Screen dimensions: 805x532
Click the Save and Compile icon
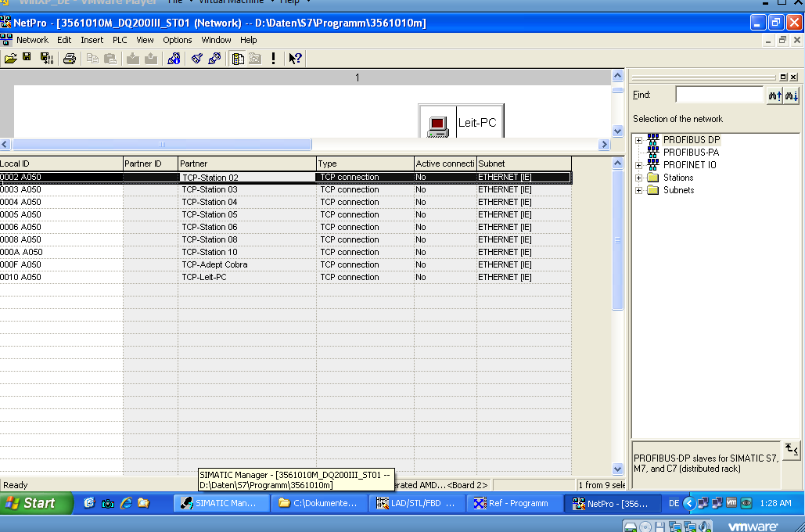coord(47,59)
